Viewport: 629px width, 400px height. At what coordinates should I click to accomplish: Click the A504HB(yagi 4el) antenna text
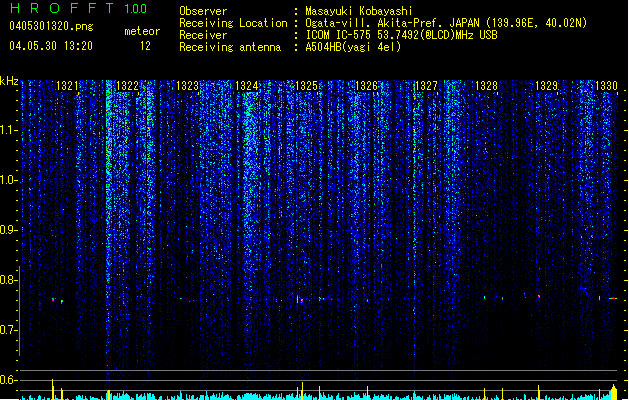pos(353,47)
